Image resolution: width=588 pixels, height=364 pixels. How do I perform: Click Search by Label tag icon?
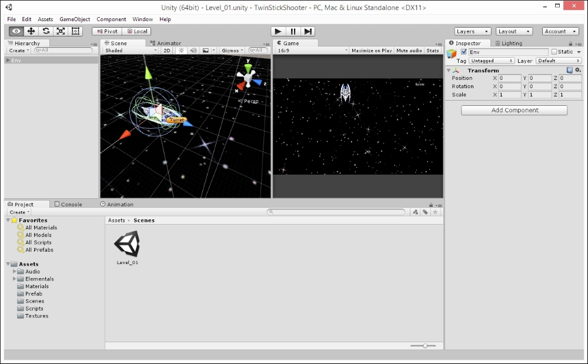tap(425, 212)
